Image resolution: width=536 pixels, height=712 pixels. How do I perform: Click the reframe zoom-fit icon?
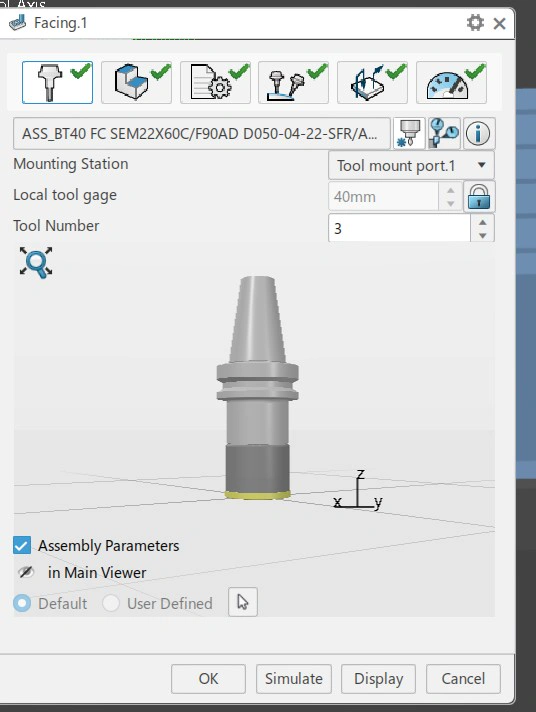(36, 262)
